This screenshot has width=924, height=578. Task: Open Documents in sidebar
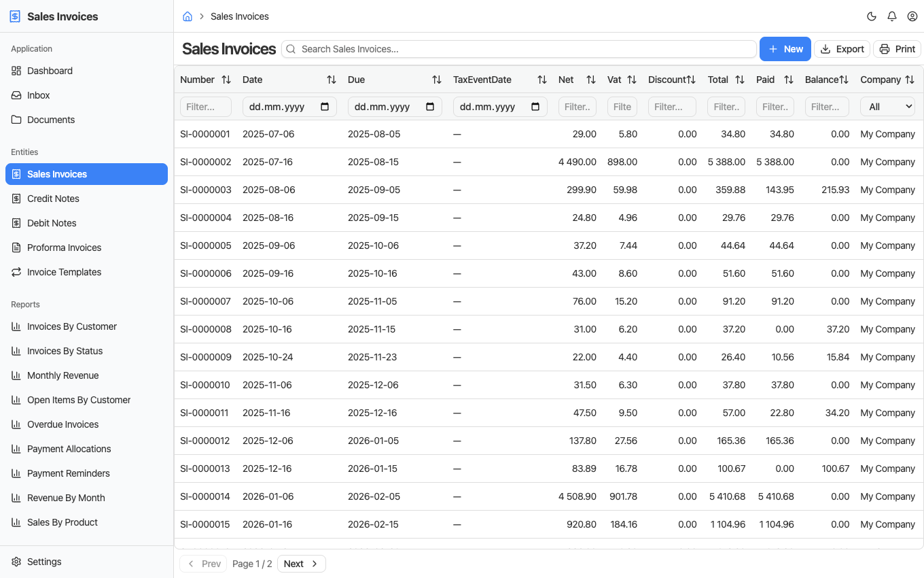tap(86, 120)
